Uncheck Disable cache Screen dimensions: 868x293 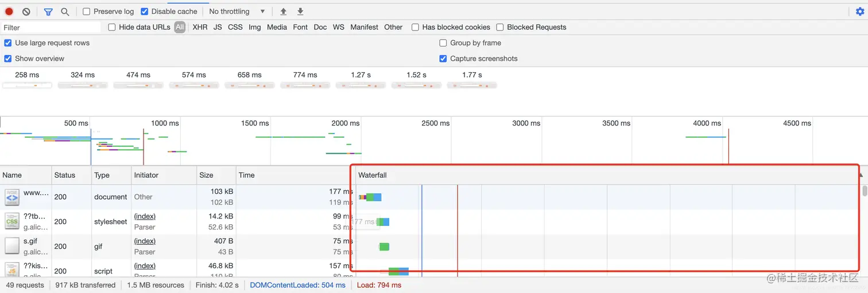click(x=144, y=11)
